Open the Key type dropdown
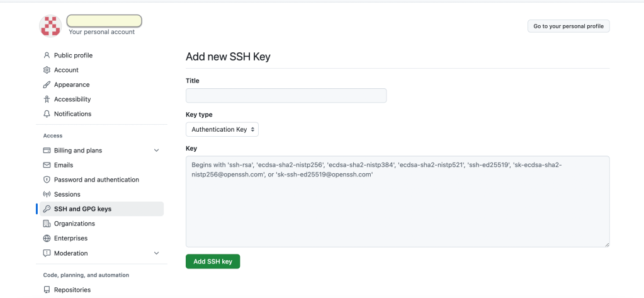The height and width of the screenshot is (298, 644). click(x=222, y=129)
